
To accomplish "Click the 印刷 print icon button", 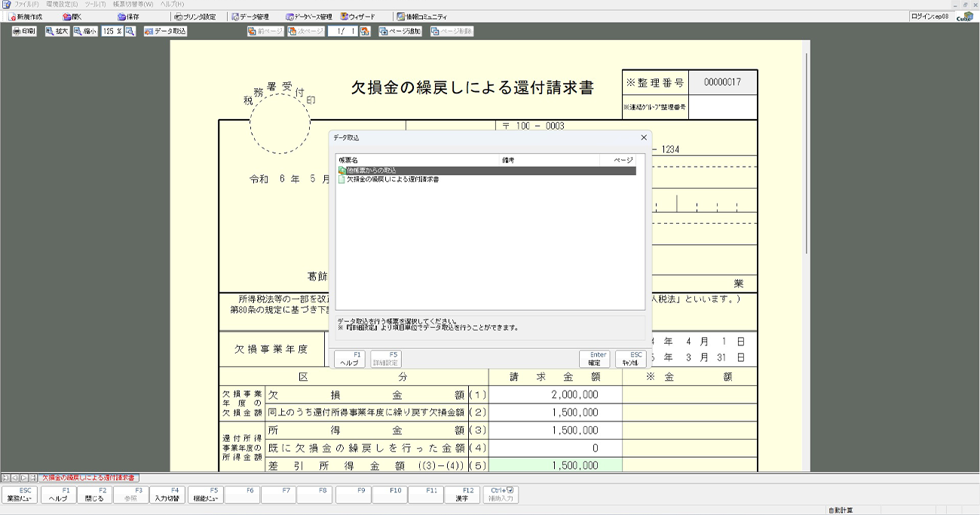I will (x=24, y=32).
